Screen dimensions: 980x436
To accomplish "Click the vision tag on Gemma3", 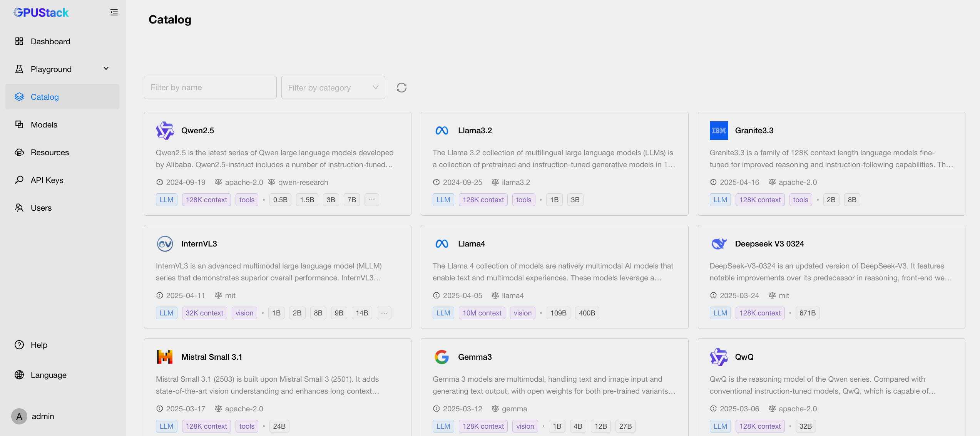I will (x=525, y=426).
